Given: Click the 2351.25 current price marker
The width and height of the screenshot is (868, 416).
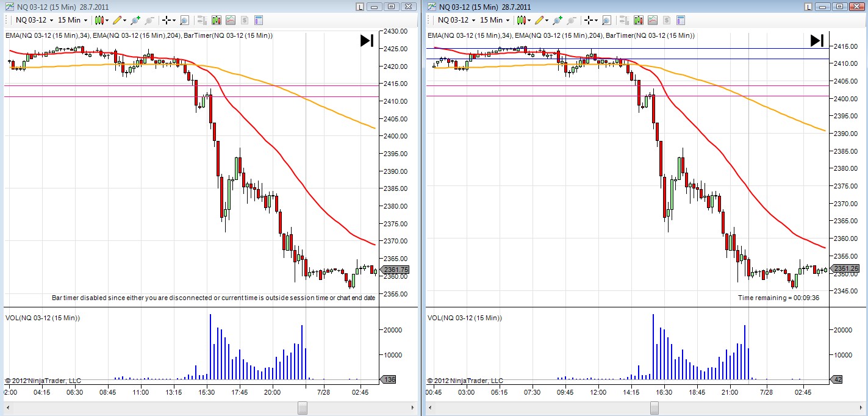Looking at the screenshot, I should click(845, 268).
